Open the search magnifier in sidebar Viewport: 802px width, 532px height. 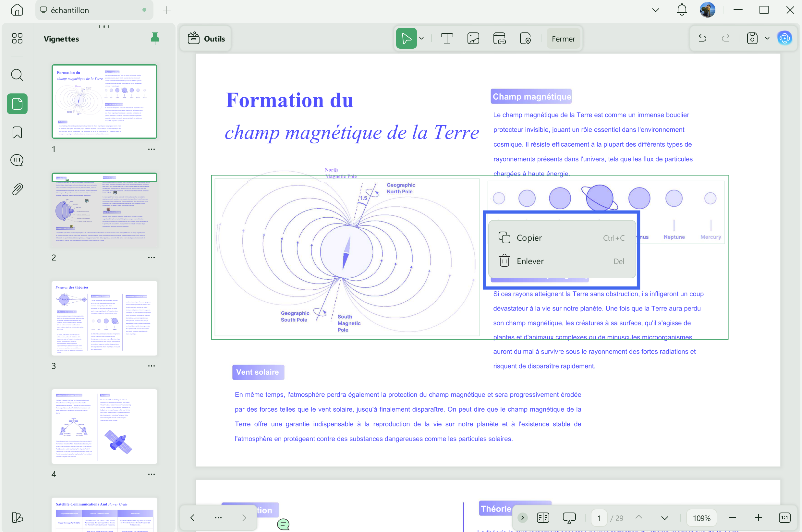point(17,75)
